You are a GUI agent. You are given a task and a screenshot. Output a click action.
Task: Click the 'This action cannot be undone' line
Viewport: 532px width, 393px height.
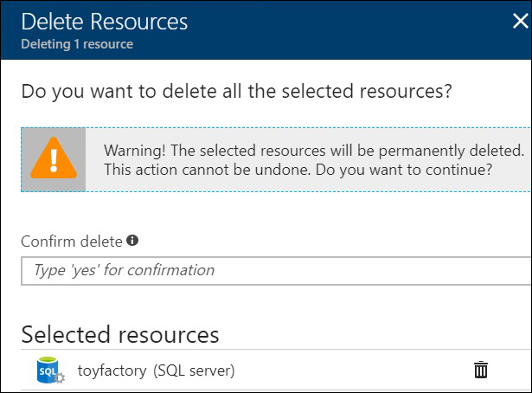pos(298,170)
